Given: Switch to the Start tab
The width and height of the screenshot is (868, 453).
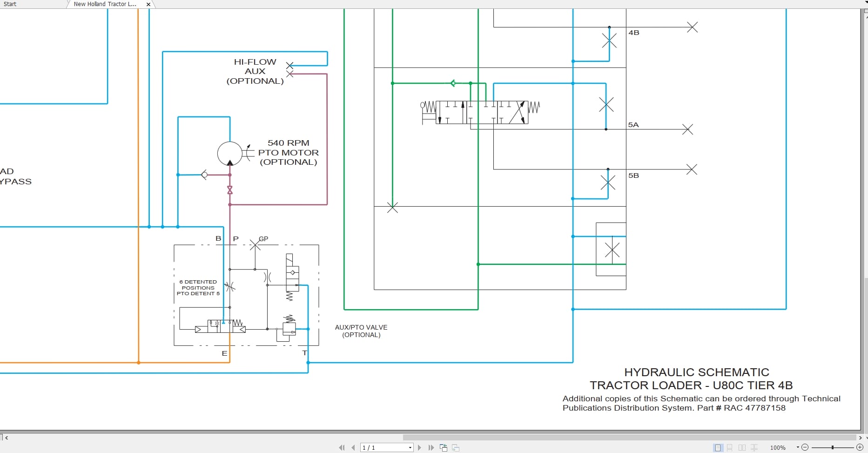Looking at the screenshot, I should (10, 4).
